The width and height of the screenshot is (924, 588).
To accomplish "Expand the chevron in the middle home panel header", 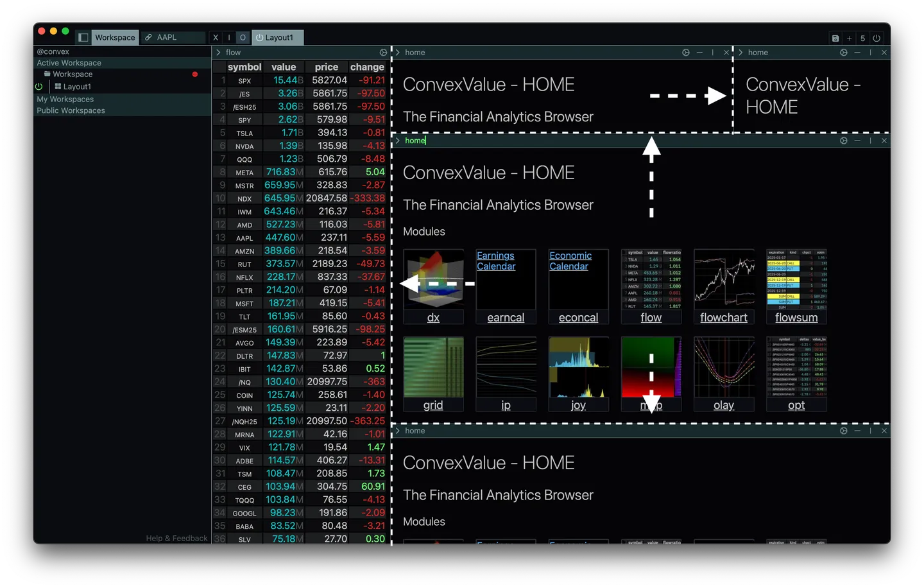I will (x=398, y=141).
